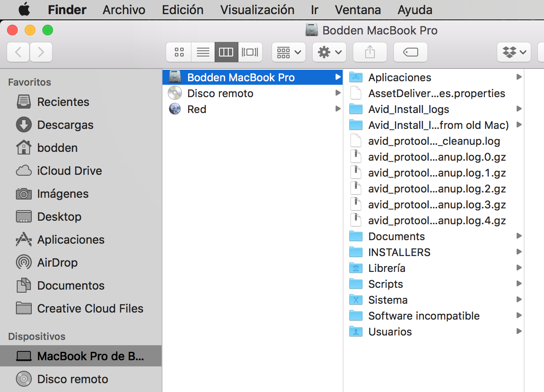This screenshot has height=392, width=544.
Task: Select avid_protool...anup.log.3.gz file
Action: (434, 204)
